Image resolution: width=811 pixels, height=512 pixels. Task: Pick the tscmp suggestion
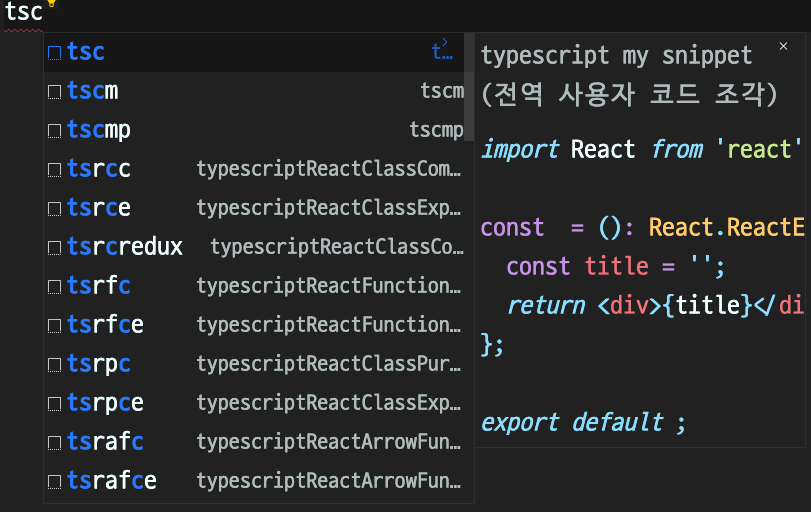pyautogui.click(x=253, y=130)
